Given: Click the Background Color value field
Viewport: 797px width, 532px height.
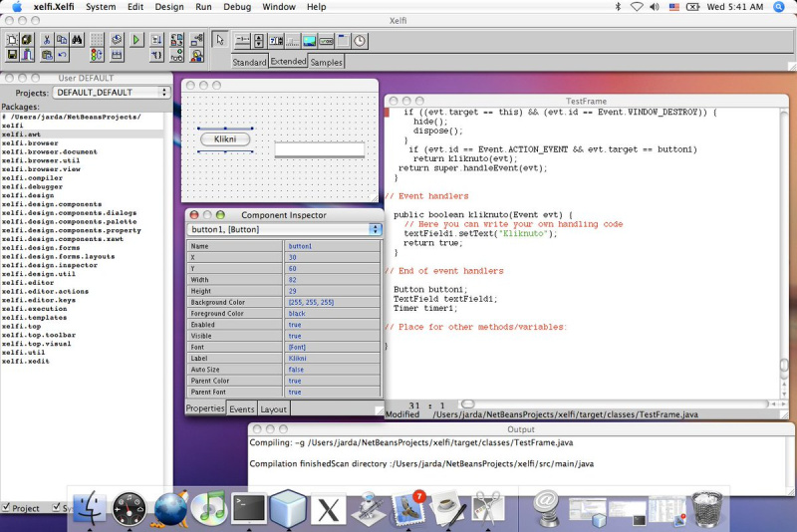Looking at the screenshot, I should pyautogui.click(x=333, y=302).
